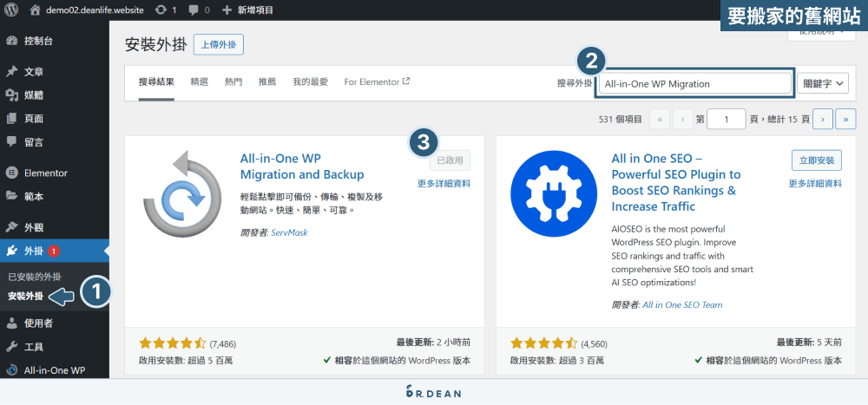Switch to 熱門 tab
868x405 pixels.
coord(233,82)
